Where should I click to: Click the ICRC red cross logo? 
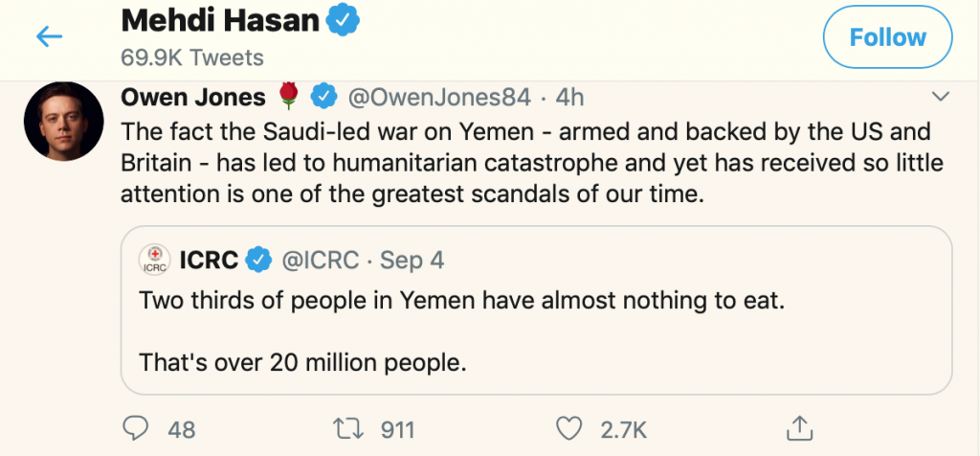[154, 260]
